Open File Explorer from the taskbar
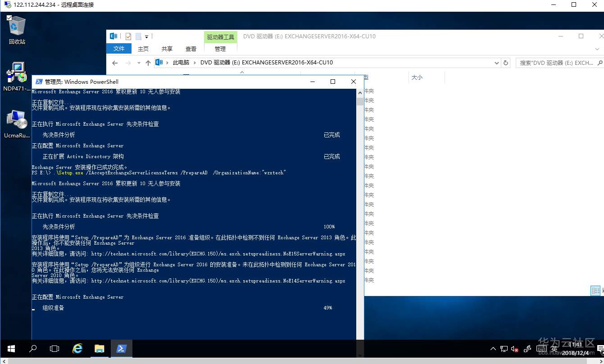Screen dimensions: 604x364 pyautogui.click(x=100, y=349)
